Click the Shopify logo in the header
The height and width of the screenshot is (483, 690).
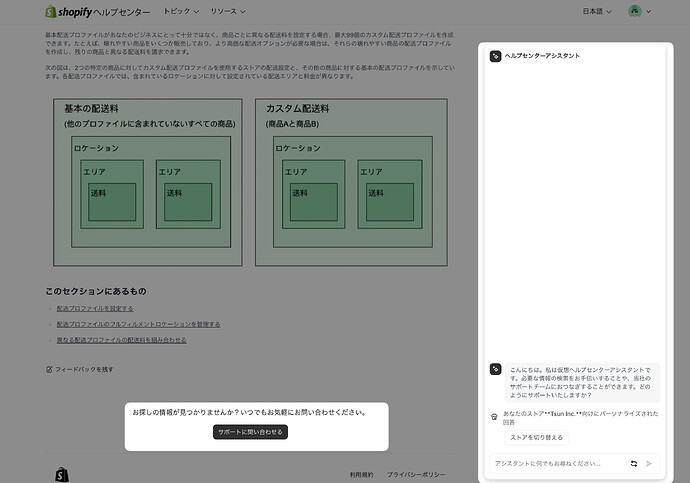coord(69,11)
